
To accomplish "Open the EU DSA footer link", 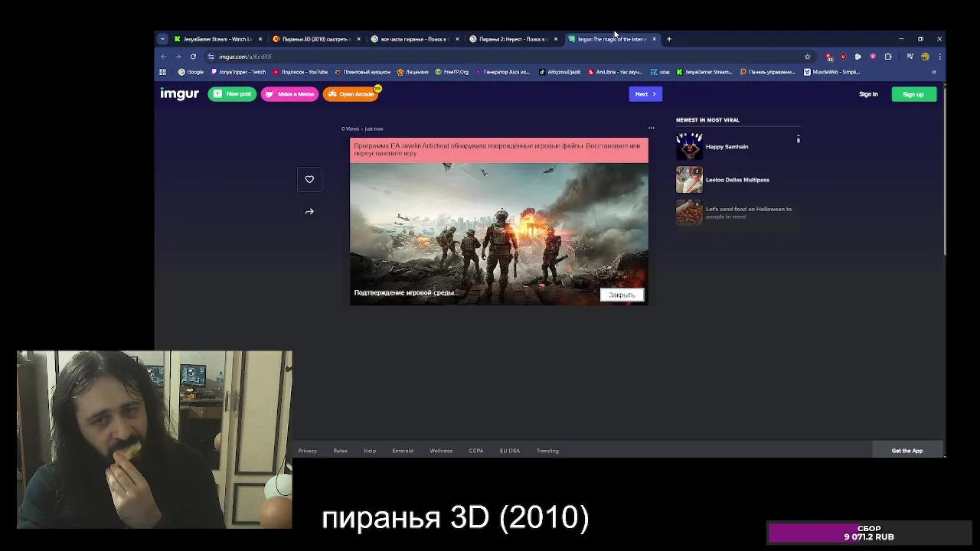I will 510,451.
